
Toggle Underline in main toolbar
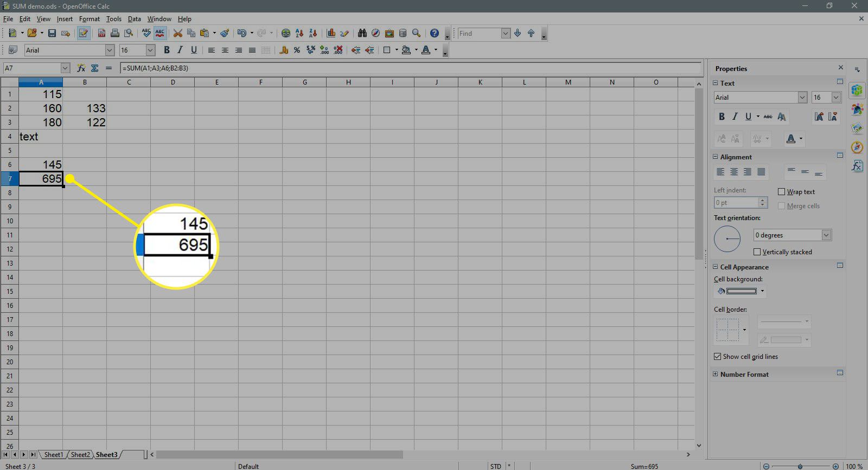click(194, 50)
